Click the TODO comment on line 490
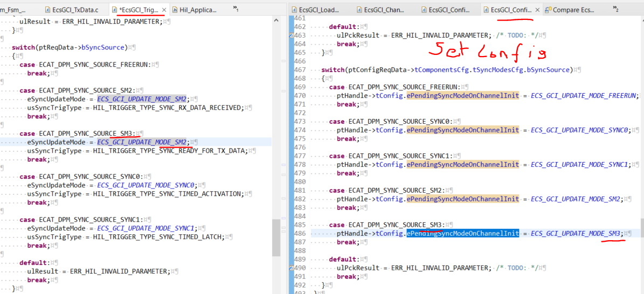Screen dimensions: 644x294 517,268
